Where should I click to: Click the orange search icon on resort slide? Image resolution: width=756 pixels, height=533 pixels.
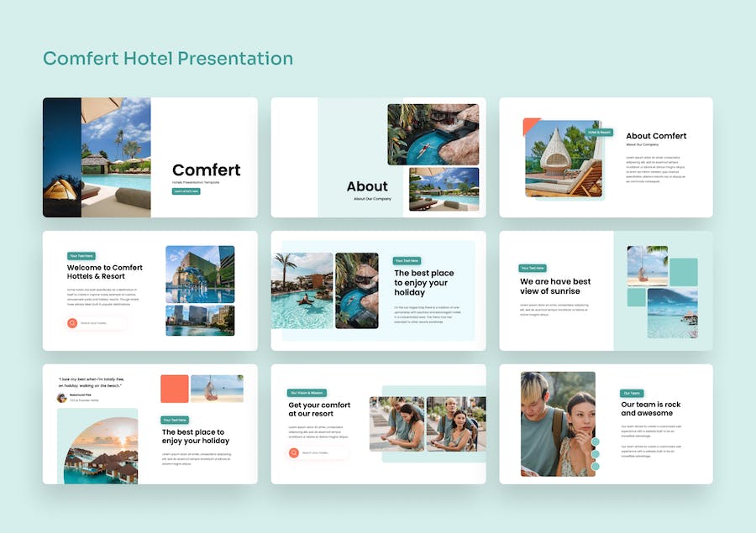pos(294,452)
